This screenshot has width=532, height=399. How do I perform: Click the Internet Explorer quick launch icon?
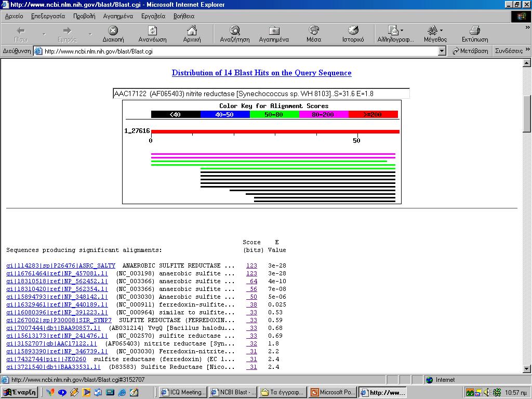point(122,393)
